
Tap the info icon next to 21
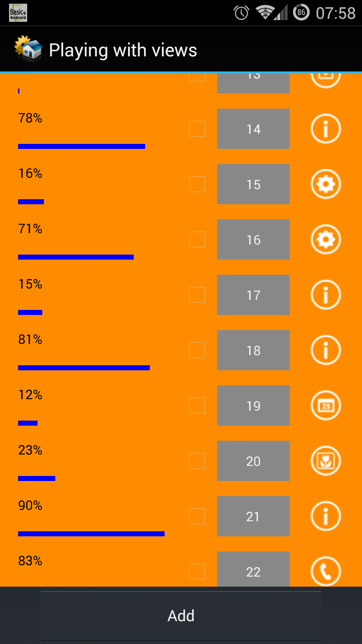[325, 516]
